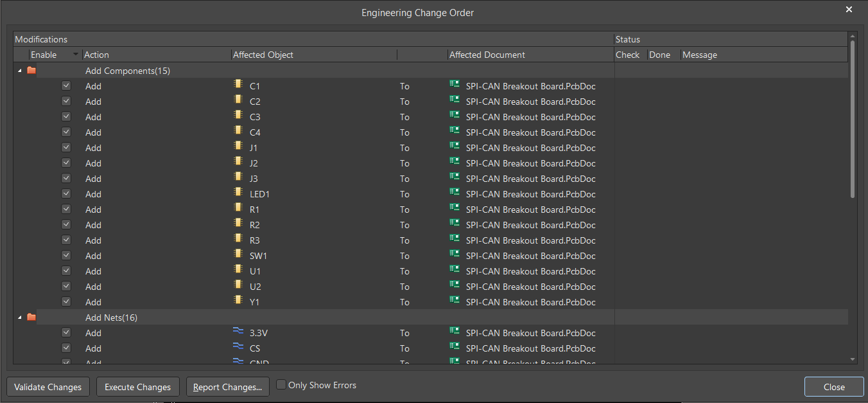Click the PcbDoc icon in the U2 row
This screenshot has height=403, width=868.
[x=455, y=285]
